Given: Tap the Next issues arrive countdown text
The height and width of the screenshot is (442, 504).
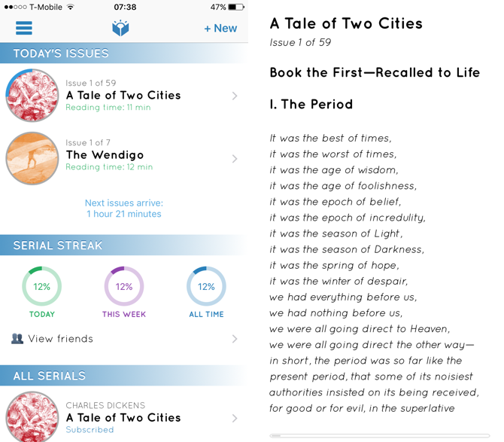Looking at the screenshot, I should coord(124,209).
